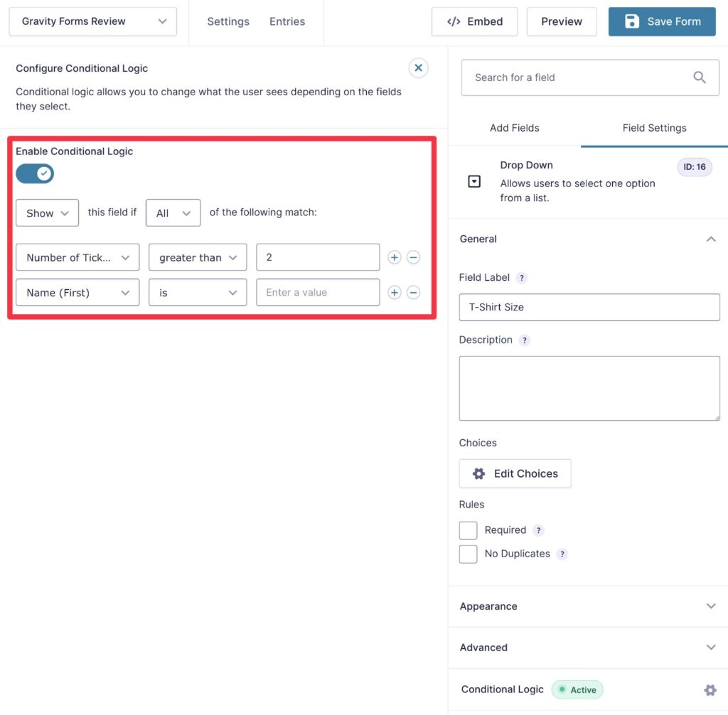Click the search magnifier icon
The image size is (728, 715).
point(700,77)
